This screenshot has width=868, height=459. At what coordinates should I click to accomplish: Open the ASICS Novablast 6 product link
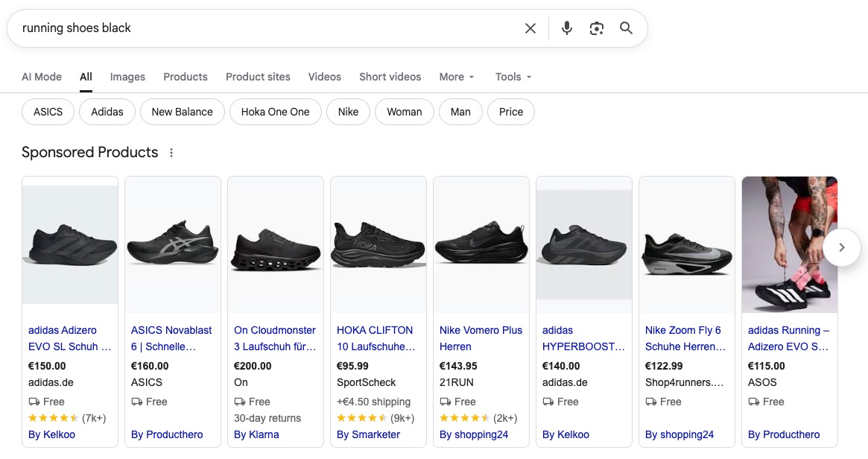[x=171, y=338]
